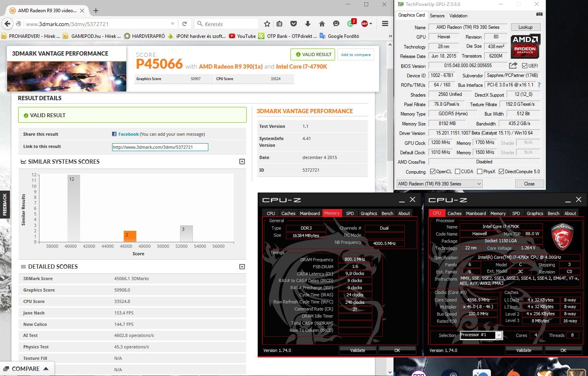Viewport: 588px width, 376px height.
Task: Click the MSI Gaming G Series dragon logo
Action: coord(562,236)
